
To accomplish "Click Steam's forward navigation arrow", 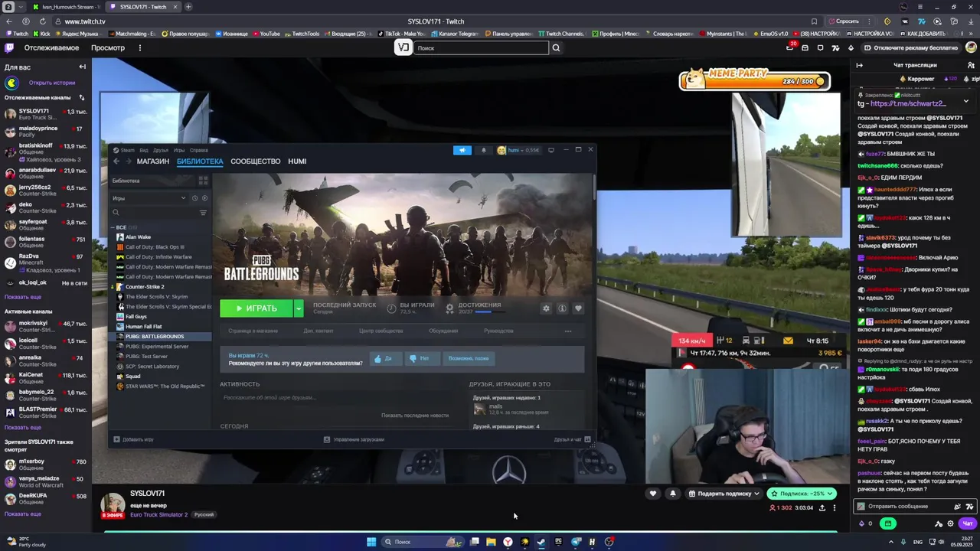I will [128, 161].
